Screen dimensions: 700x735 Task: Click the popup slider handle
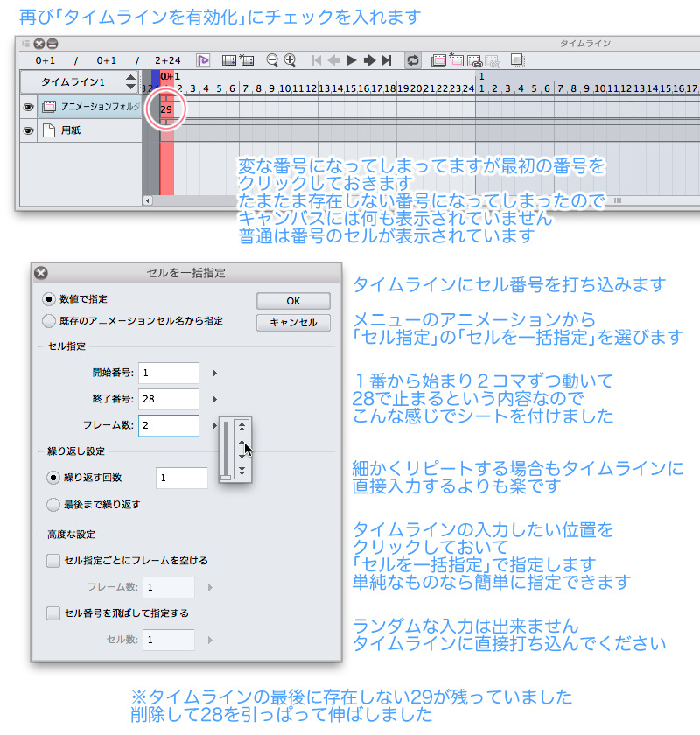click(226, 477)
